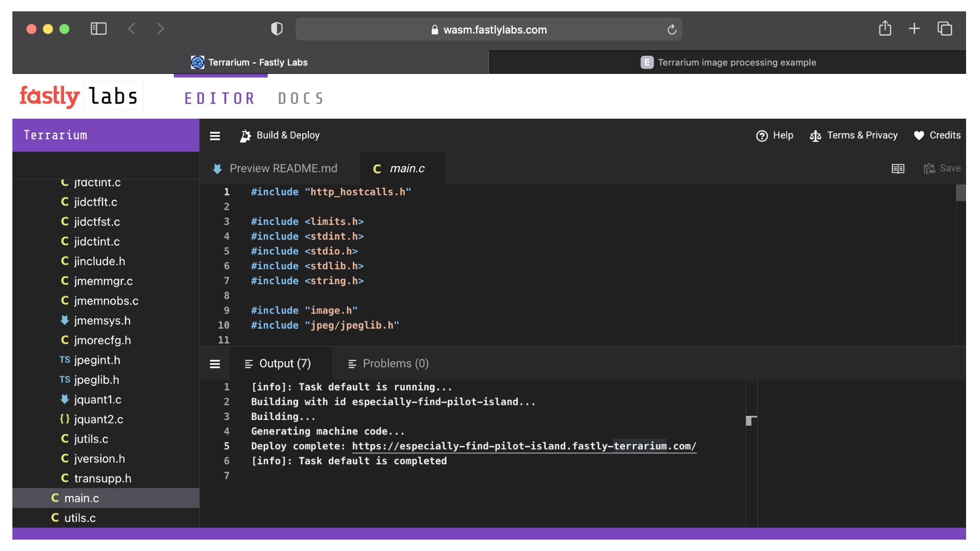Click the scales icon for Terms
Image resolution: width=980 pixels, height=551 pixels.
coord(815,136)
